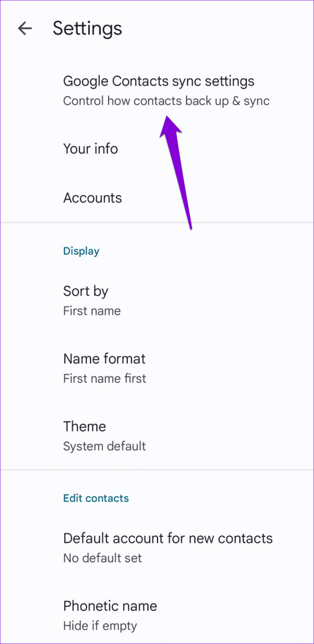Open the Theme selector
314x644 pixels.
pyautogui.click(x=85, y=426)
